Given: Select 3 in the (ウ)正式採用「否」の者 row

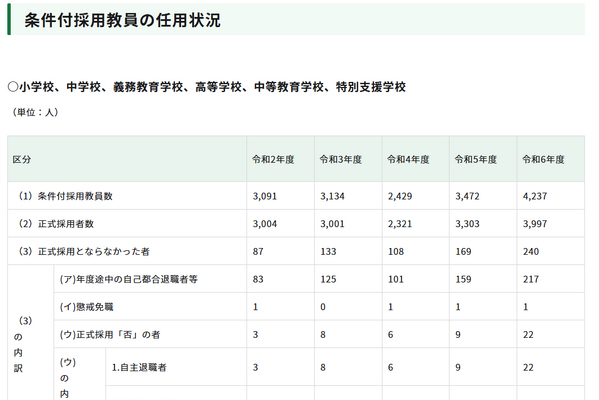Looking at the screenshot, I should click(255, 335).
